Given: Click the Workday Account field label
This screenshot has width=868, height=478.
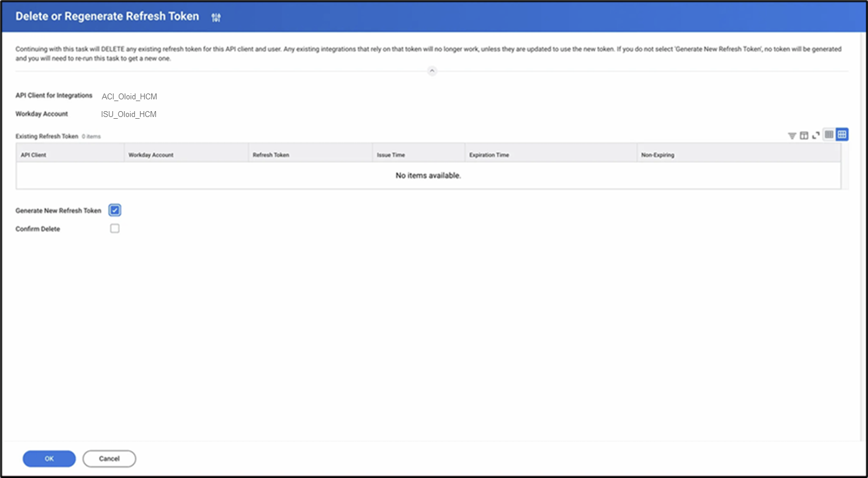Looking at the screenshot, I should click(42, 113).
